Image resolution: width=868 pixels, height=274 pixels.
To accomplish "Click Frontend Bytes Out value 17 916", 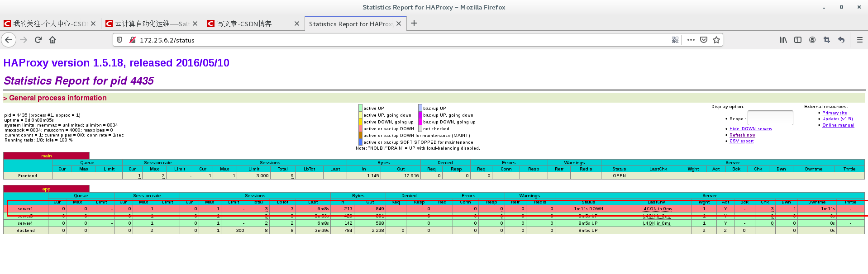I will click(411, 176).
